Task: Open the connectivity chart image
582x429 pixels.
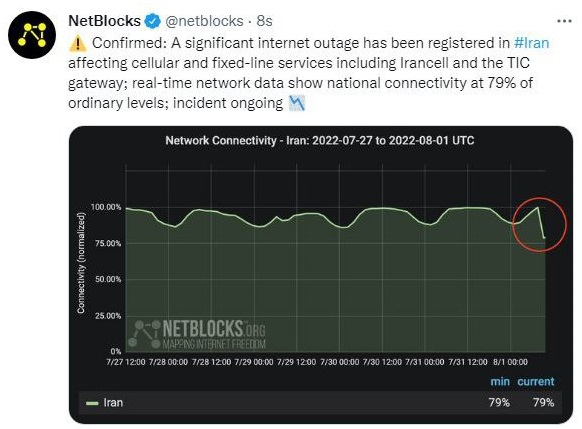Action: [321, 275]
